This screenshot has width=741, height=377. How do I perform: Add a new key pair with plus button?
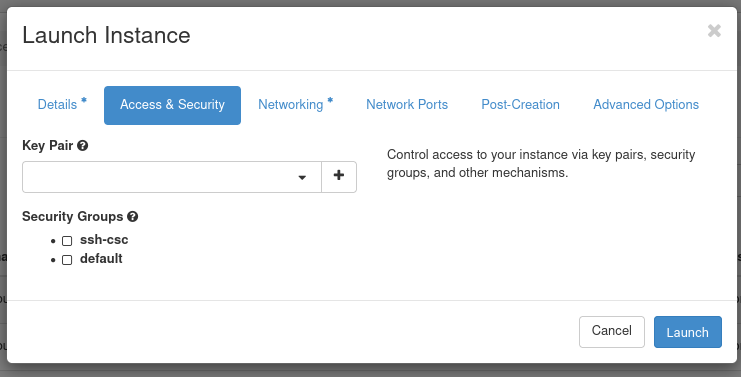[339, 177]
